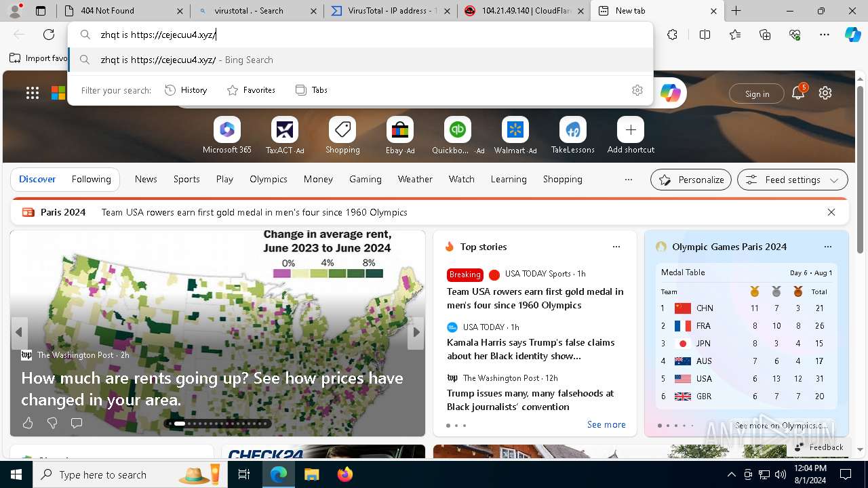Filter search by Tabs
Viewport: 868px width, 488px height.
[311, 90]
